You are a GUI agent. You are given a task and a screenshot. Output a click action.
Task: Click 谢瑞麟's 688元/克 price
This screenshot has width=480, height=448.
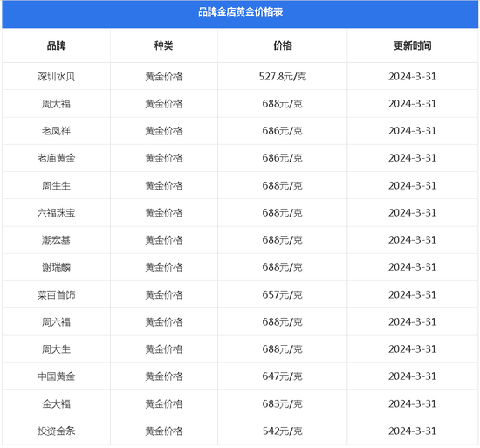[x=283, y=267]
